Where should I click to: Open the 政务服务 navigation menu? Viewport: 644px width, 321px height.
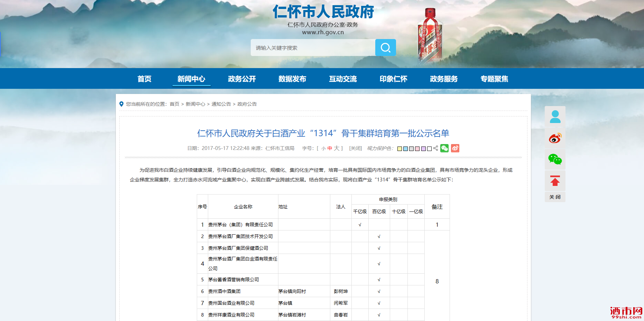click(x=444, y=79)
